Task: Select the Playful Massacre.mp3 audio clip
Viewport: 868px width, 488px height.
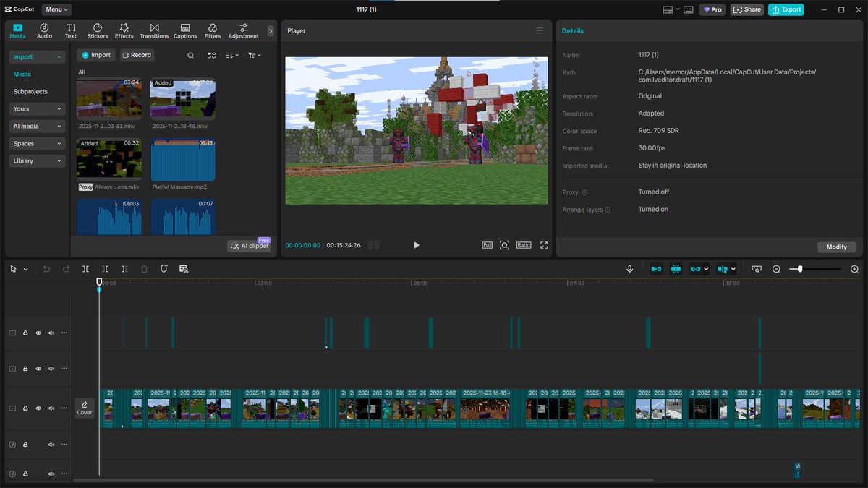Action: point(183,160)
